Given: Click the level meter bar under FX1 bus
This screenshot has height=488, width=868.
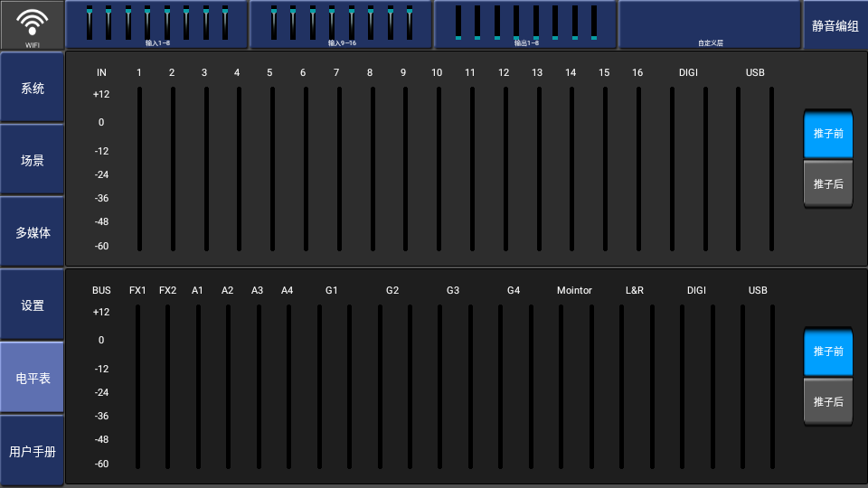Looking at the screenshot, I should click(x=137, y=387).
